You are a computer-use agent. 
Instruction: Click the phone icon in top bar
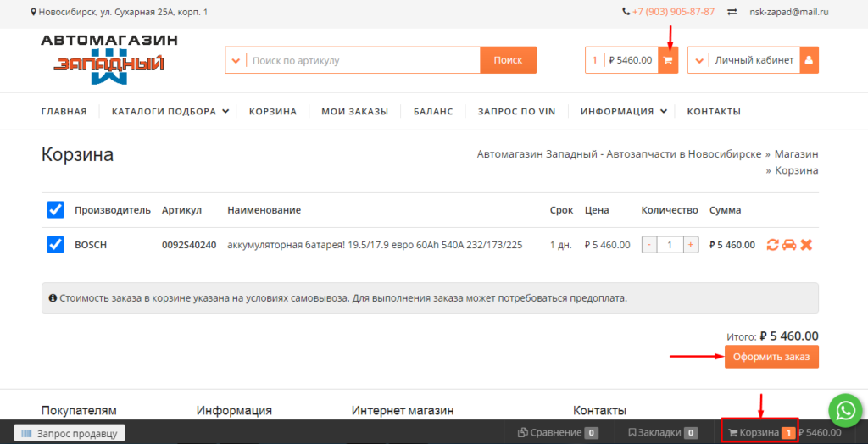point(626,11)
